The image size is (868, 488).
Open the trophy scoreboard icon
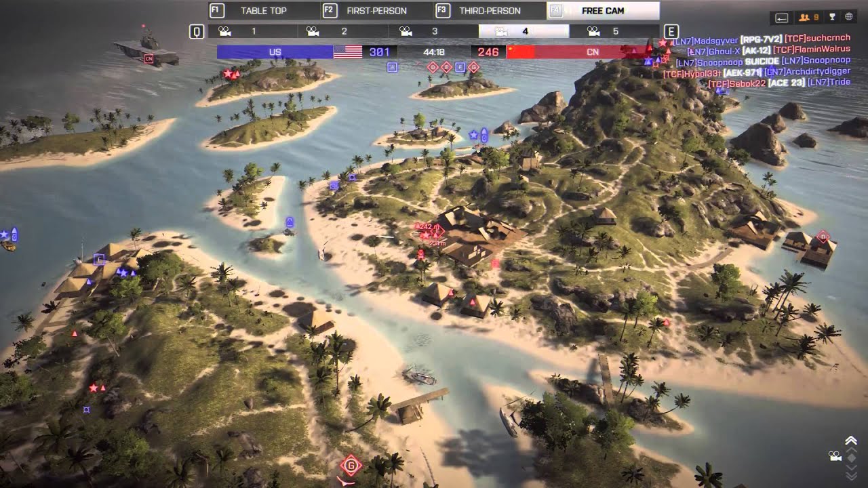[x=831, y=17]
